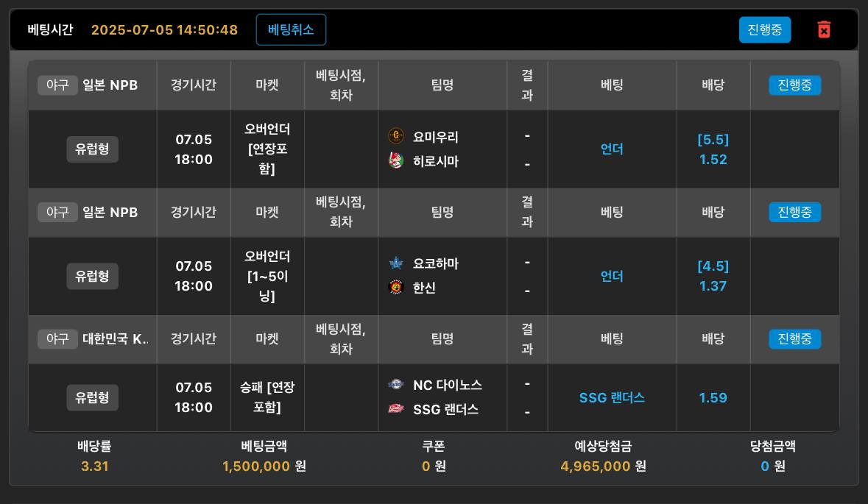Click the [5.5] 1.52 odds value

pyautogui.click(x=713, y=149)
